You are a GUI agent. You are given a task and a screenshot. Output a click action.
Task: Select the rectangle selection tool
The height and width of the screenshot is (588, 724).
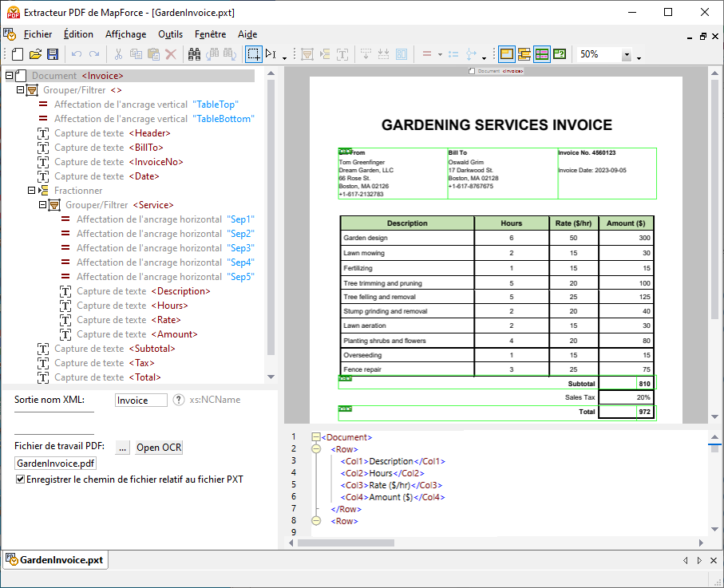[x=253, y=54]
